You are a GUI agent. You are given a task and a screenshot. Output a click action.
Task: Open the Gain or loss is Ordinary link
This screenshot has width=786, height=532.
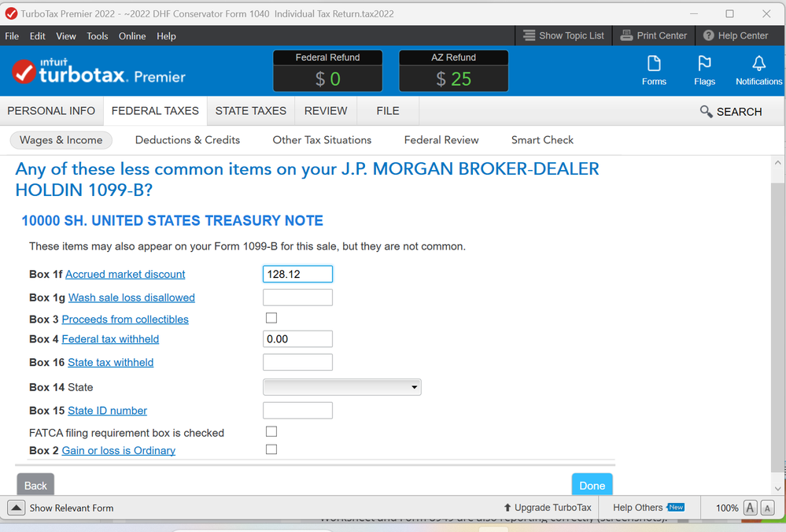(x=119, y=451)
